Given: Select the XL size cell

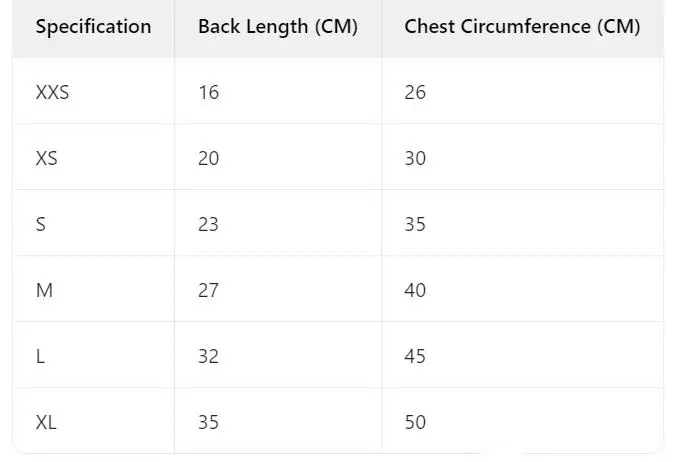Looking at the screenshot, I should tap(46, 422).
